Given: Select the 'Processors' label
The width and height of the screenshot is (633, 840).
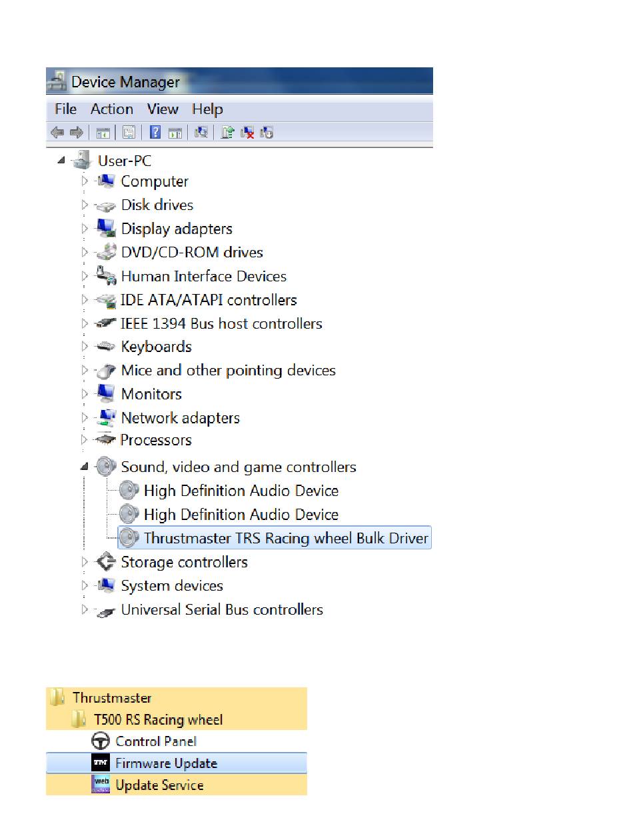Looking at the screenshot, I should (156, 440).
